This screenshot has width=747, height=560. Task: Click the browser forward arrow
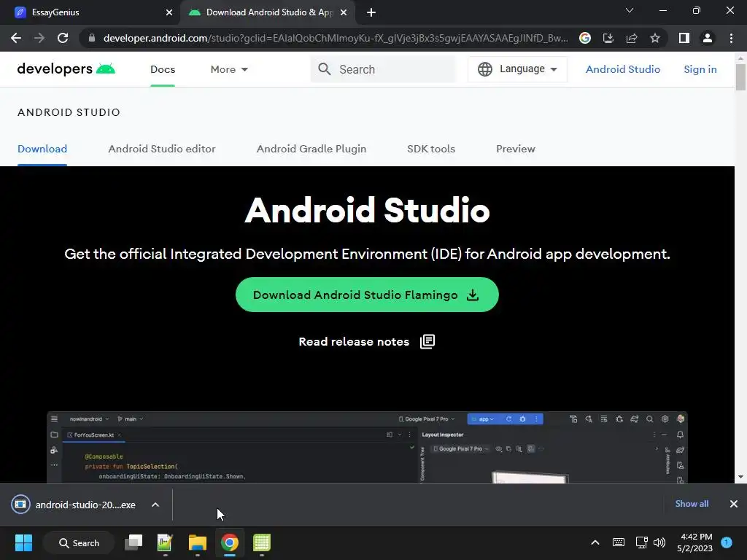point(39,38)
